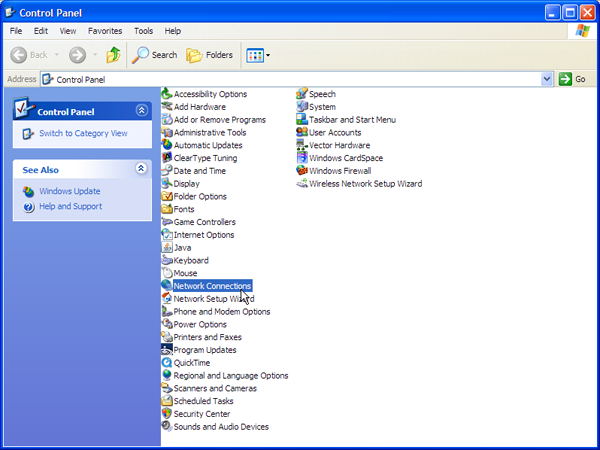600x450 pixels.
Task: Click the Go button
Action: click(x=572, y=79)
